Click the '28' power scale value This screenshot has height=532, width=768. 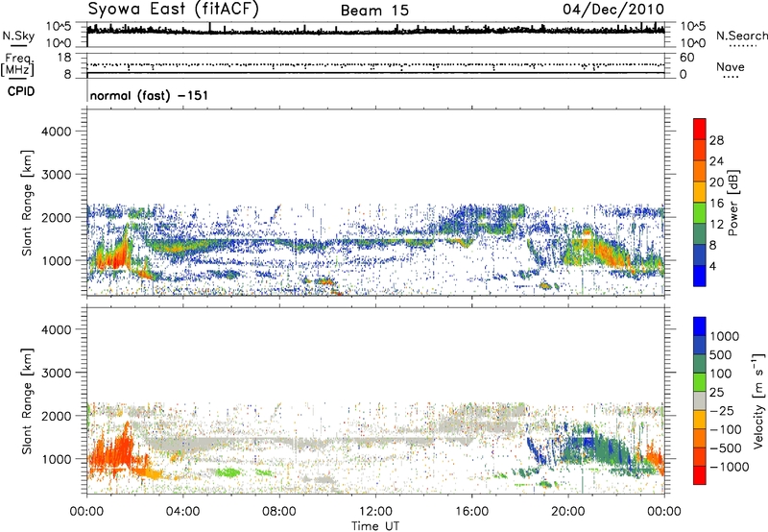coord(716,140)
